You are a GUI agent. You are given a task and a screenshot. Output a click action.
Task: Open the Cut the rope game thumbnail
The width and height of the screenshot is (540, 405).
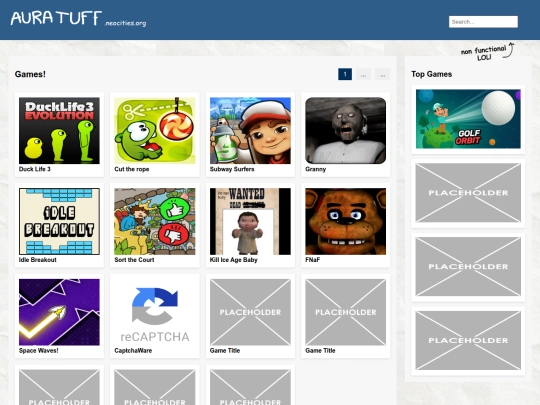click(x=155, y=130)
